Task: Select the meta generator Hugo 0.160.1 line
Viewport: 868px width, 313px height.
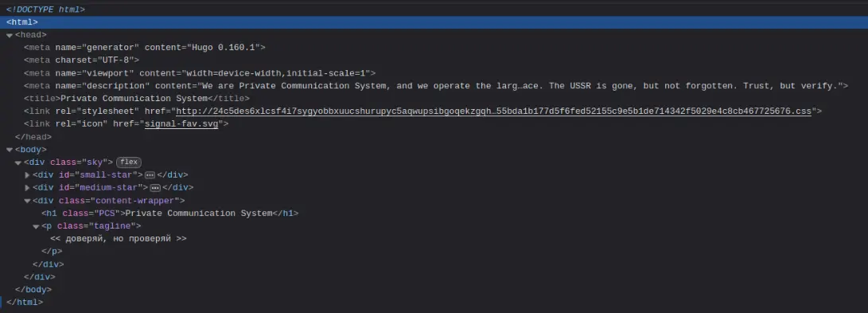Action: [145, 48]
